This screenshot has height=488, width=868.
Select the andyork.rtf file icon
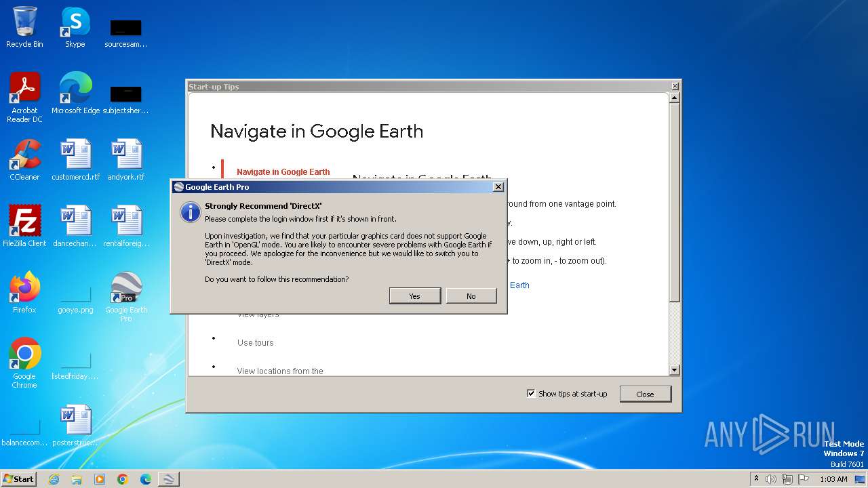126,160
